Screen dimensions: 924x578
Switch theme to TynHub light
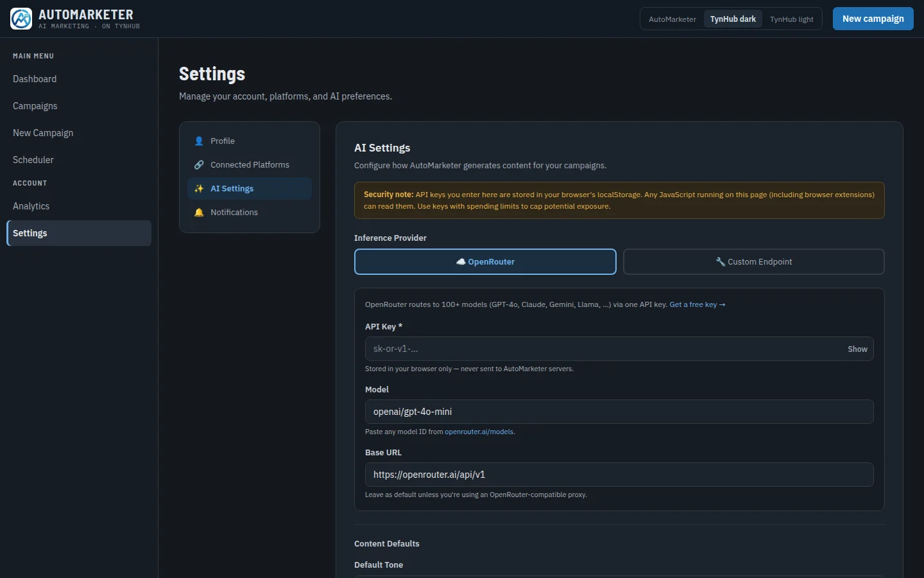coord(792,19)
